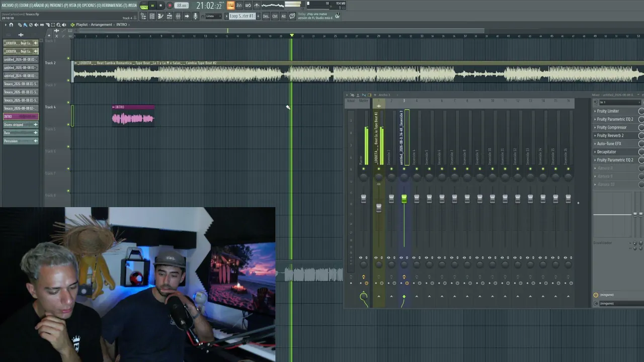Click the speaker icon before Playlist - Arrangement
This screenshot has height=362, width=644.
[72, 25]
